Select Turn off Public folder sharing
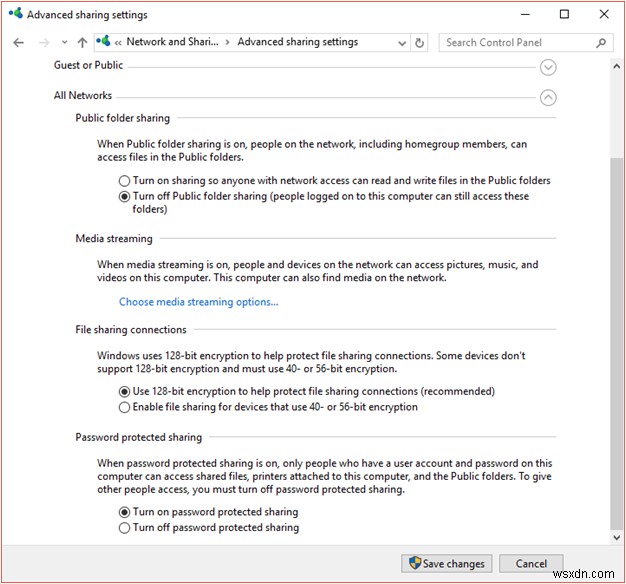This screenshot has height=584, width=626. pyautogui.click(x=124, y=196)
